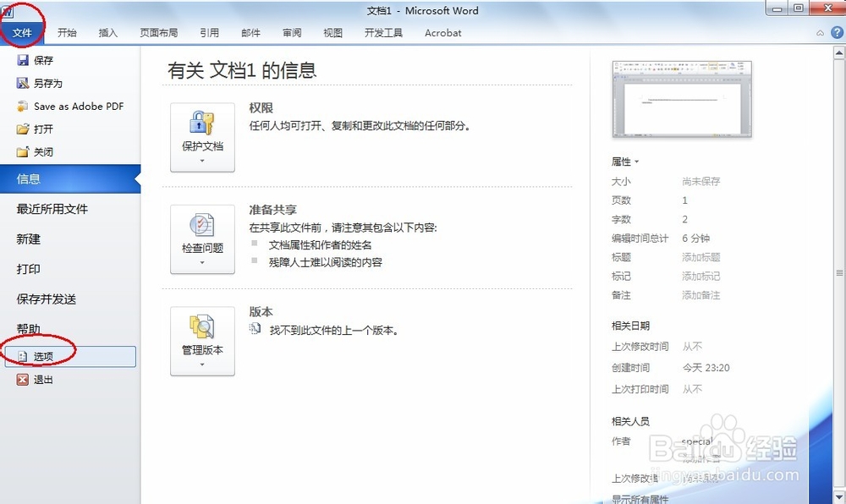Click the 准备共享 Prepare for Sharing heading
The width and height of the screenshot is (846, 504).
tap(272, 210)
